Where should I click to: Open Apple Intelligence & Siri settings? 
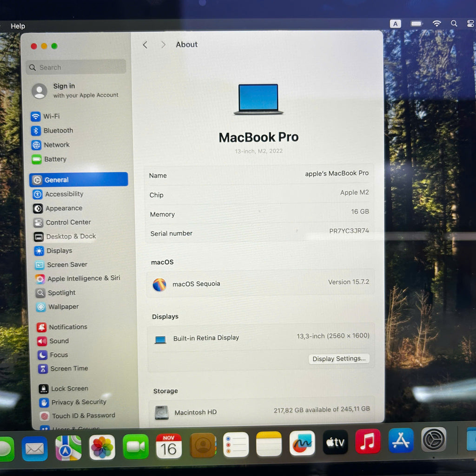[83, 278]
